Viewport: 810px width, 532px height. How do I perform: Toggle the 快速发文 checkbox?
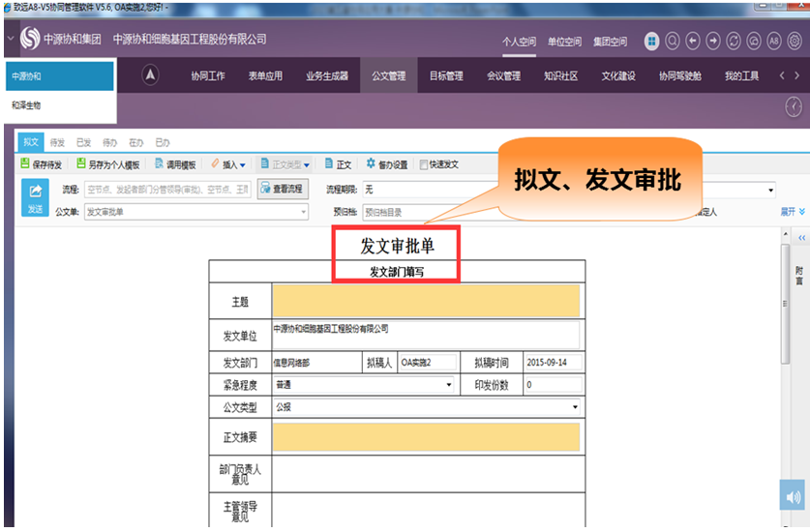[423, 165]
